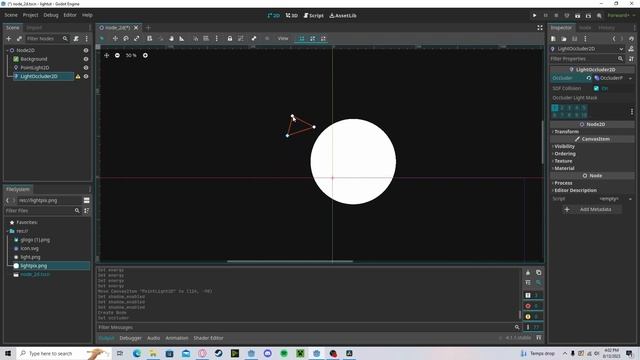Select the Scale mode tool
This screenshot has height=360, width=640.
[137, 38]
